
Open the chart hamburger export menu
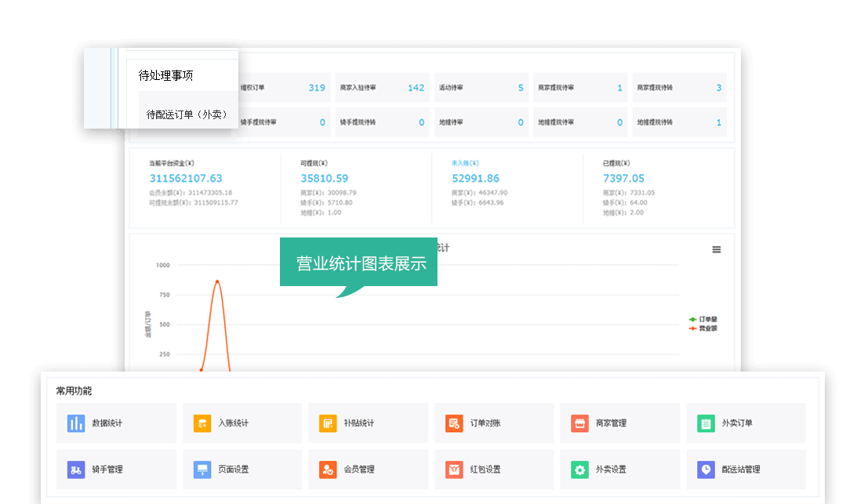click(x=716, y=249)
